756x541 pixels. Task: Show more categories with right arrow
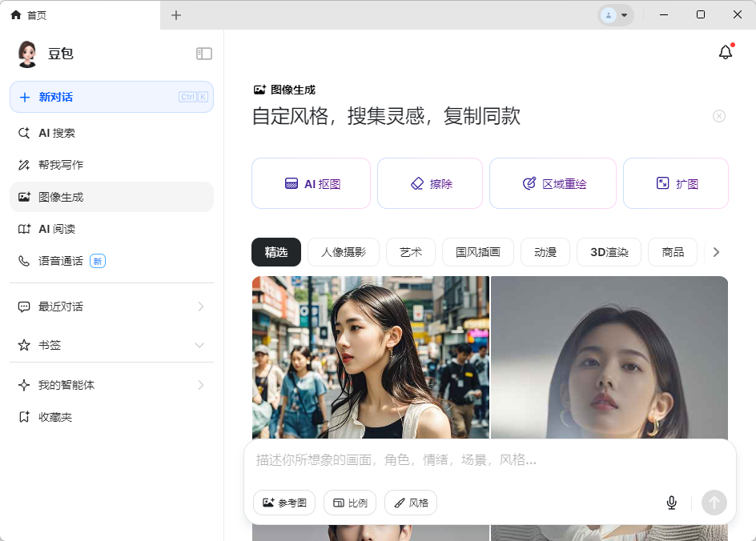pos(716,252)
